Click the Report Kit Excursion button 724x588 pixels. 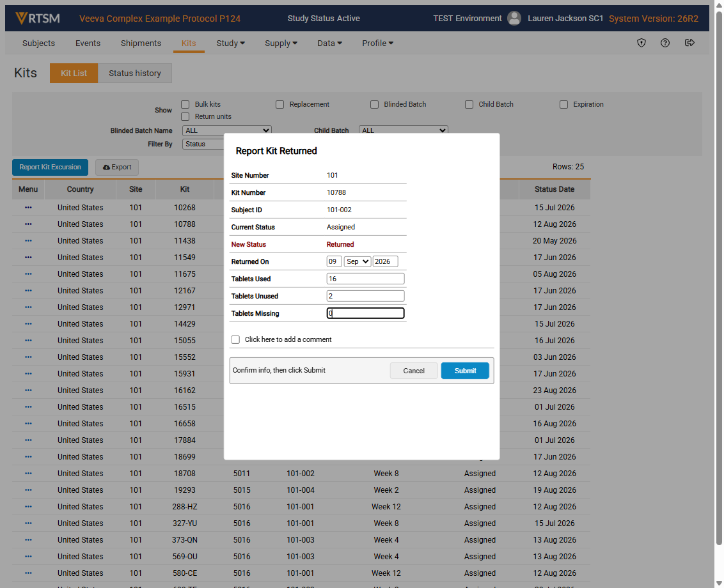coord(50,167)
